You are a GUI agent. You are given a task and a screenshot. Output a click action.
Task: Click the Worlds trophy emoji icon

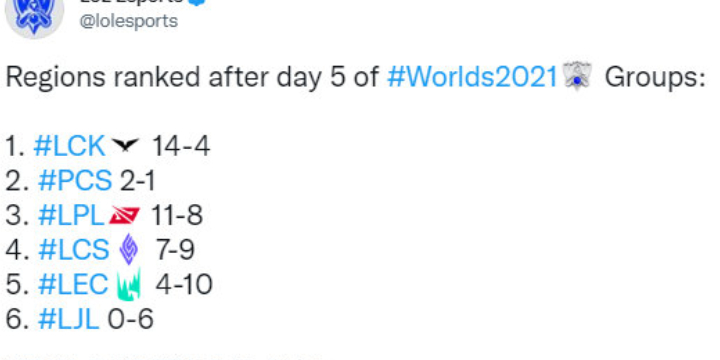click(x=577, y=76)
